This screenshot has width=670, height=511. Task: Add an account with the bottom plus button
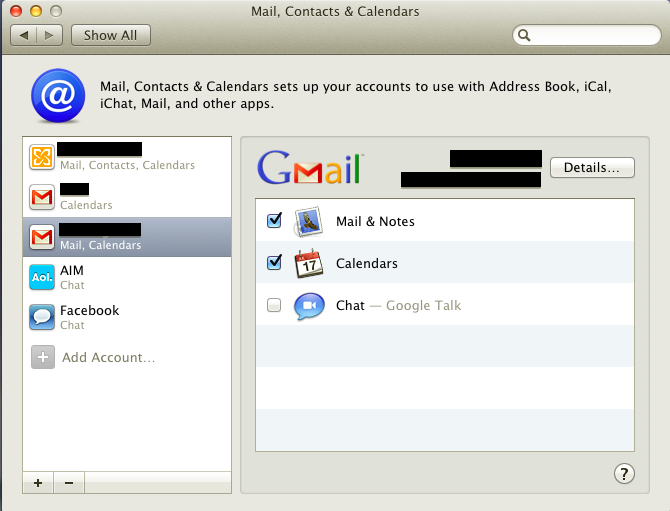(38, 483)
